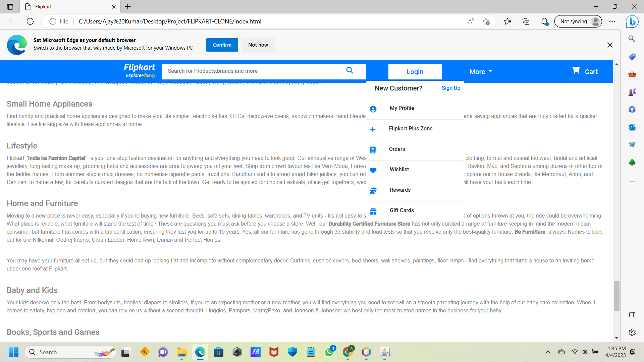Click the My Profile icon
Viewport: 644px width, 362px height.
[x=373, y=109]
